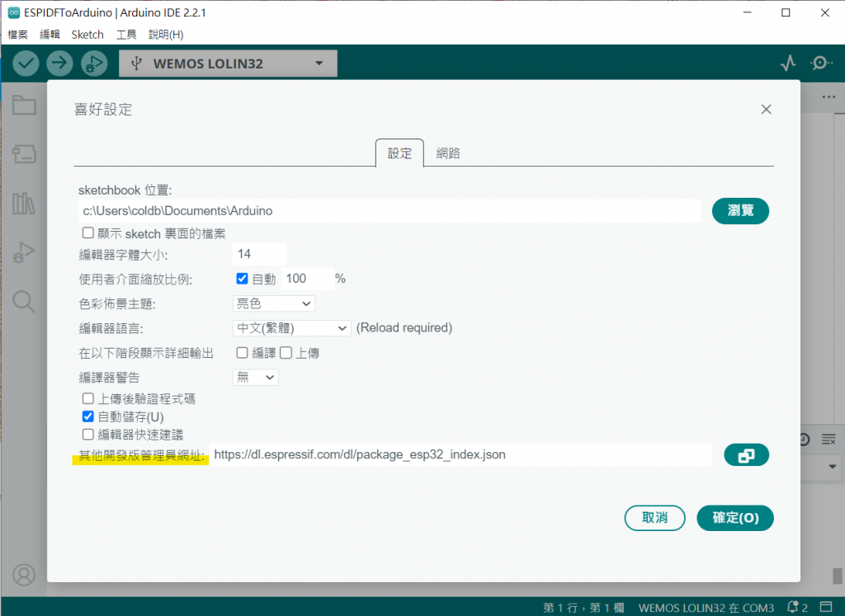Click the vertical scrollbar thumb at right edge
Viewport: 845px width, 616px height.
837,576
